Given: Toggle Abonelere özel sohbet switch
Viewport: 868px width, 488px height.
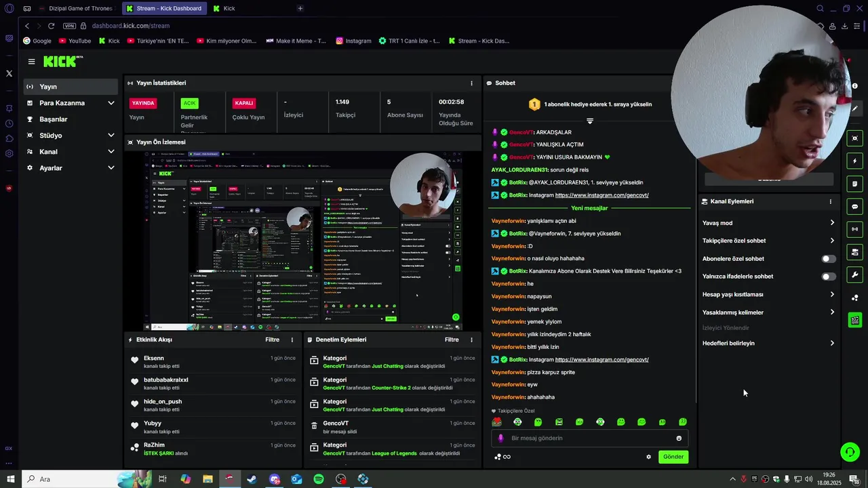Looking at the screenshot, I should coord(829,259).
